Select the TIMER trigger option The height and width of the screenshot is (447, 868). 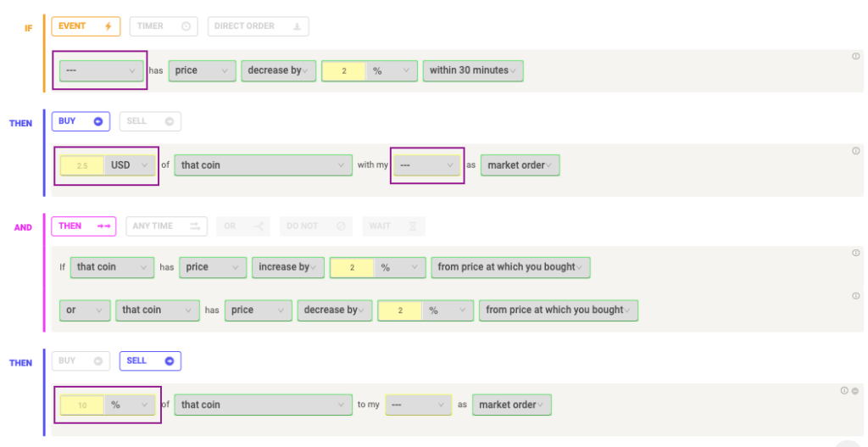click(164, 26)
